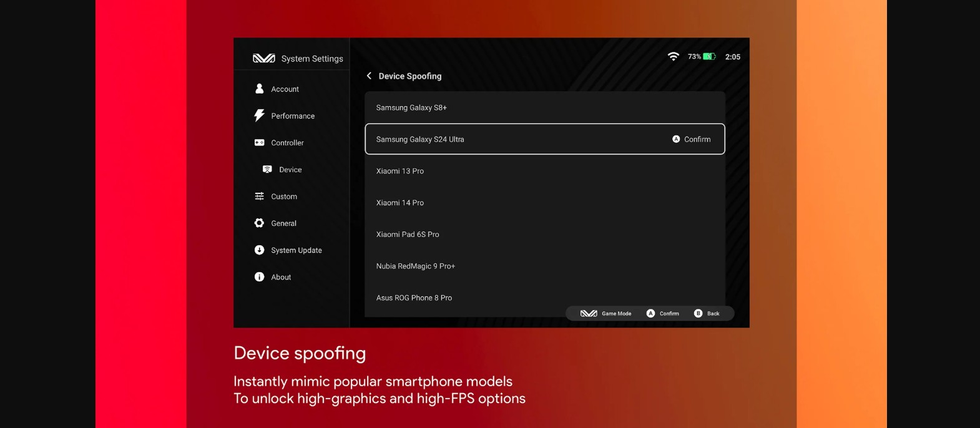This screenshot has width=980, height=428.
Task: Click the A button icon beside the S24 Ultra Confirm
Action: [676, 139]
